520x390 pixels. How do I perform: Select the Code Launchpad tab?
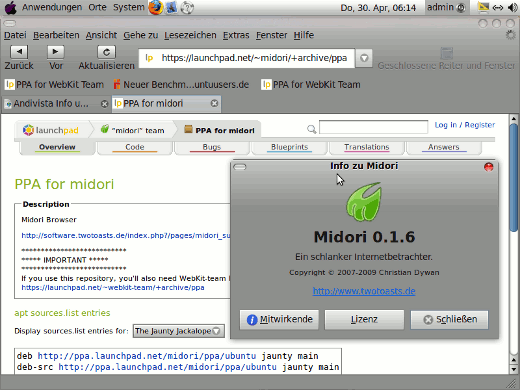click(x=135, y=147)
